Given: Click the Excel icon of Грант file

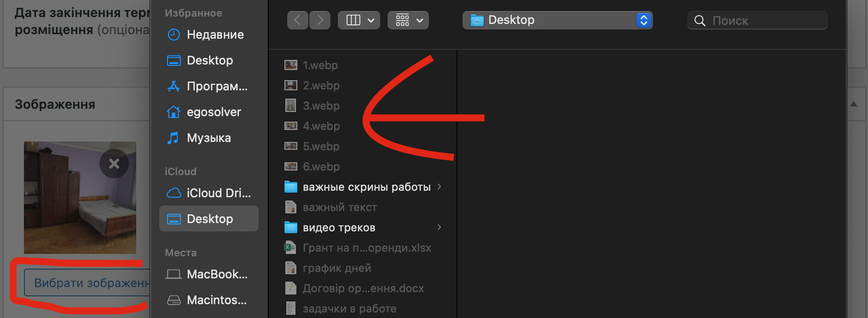Looking at the screenshot, I should coord(290,247).
